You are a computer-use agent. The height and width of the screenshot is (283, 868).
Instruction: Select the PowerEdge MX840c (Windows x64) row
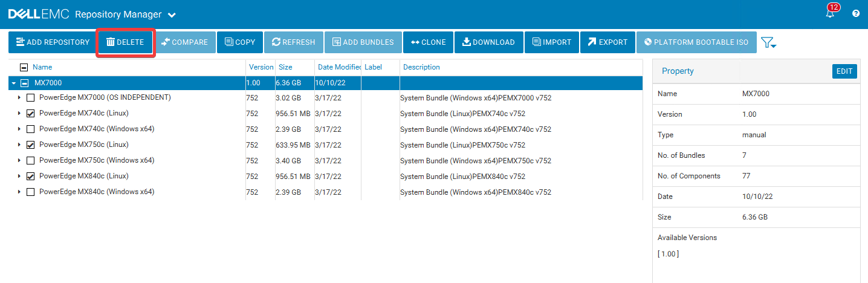tap(97, 192)
